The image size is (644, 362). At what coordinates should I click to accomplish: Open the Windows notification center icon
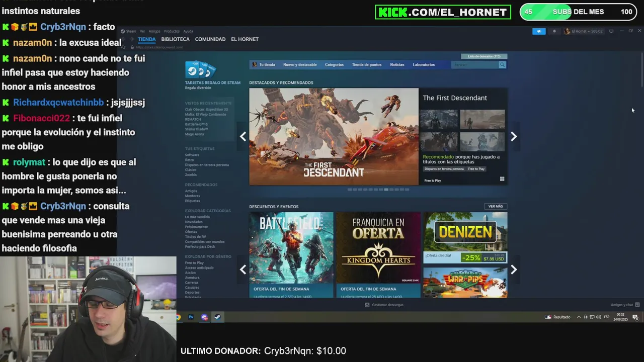[635, 317]
